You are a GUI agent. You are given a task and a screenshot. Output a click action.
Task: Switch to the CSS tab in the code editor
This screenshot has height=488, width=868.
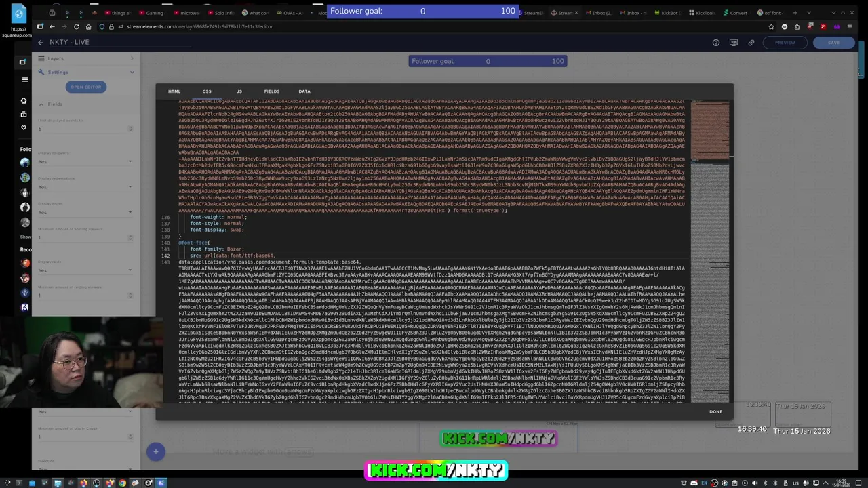207,91
